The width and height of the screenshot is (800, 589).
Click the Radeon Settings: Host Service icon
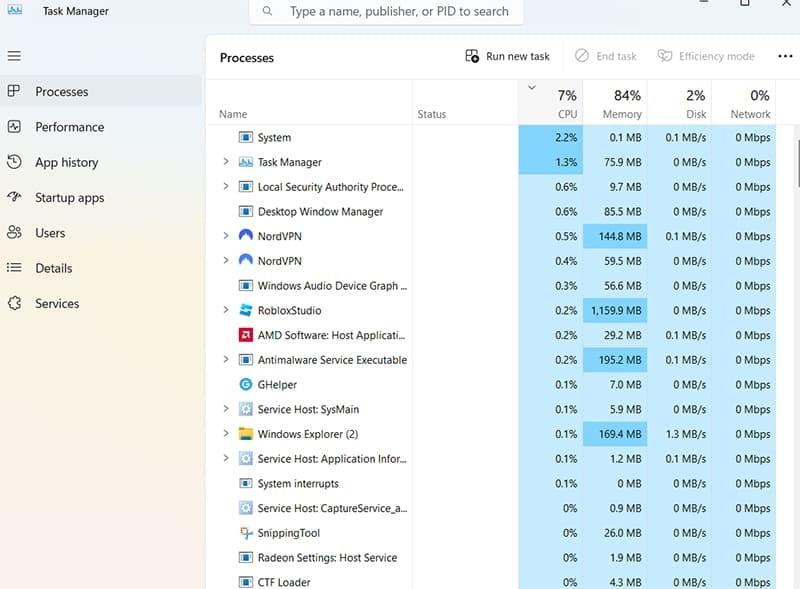246,557
